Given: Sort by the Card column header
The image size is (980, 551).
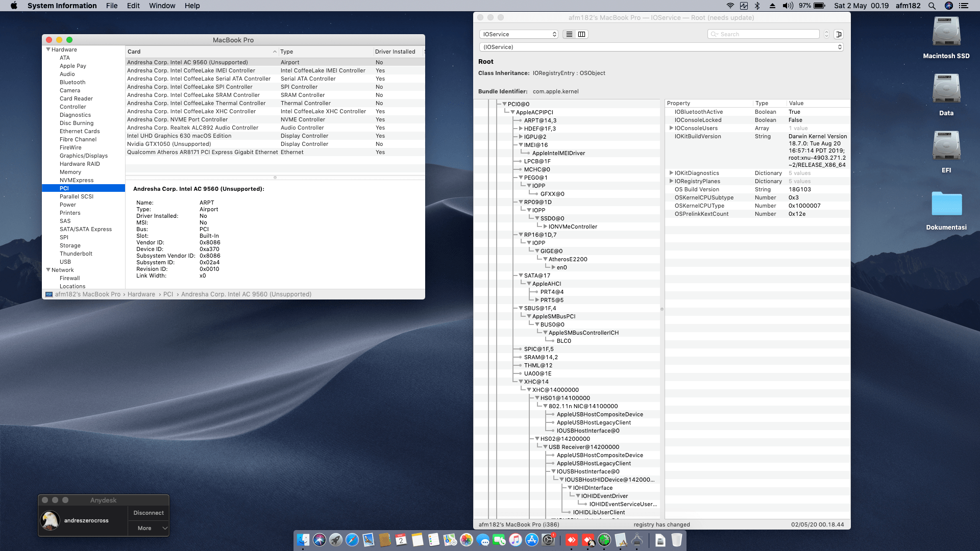Looking at the screenshot, I should coord(202,52).
